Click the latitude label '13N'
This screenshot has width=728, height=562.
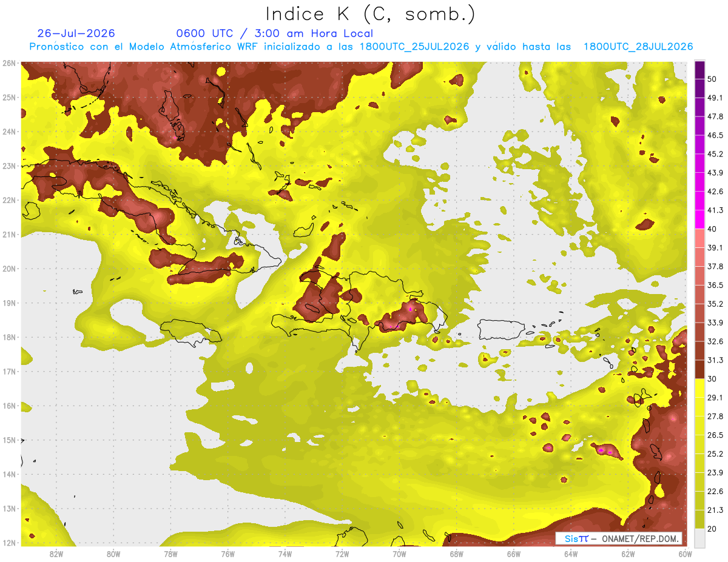click(x=9, y=508)
